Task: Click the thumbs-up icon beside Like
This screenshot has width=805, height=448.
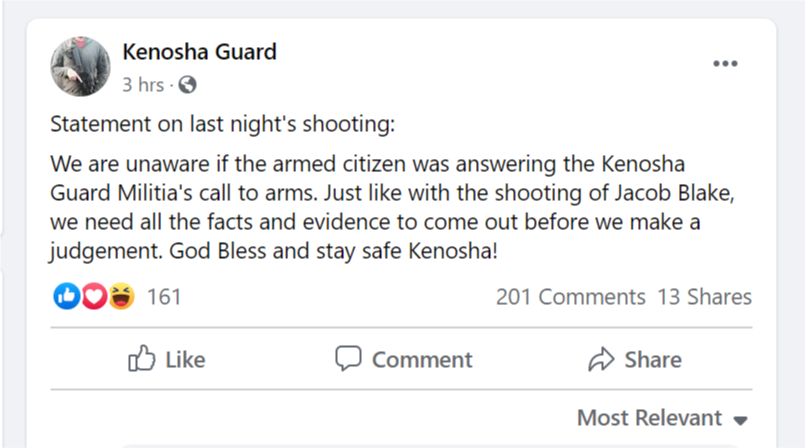Action: pyautogui.click(x=142, y=359)
